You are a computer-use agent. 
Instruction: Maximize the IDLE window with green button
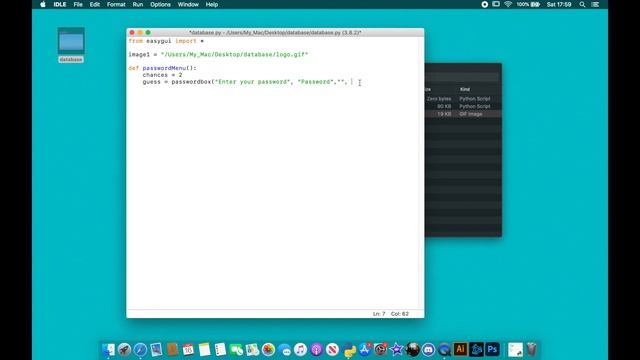point(148,32)
